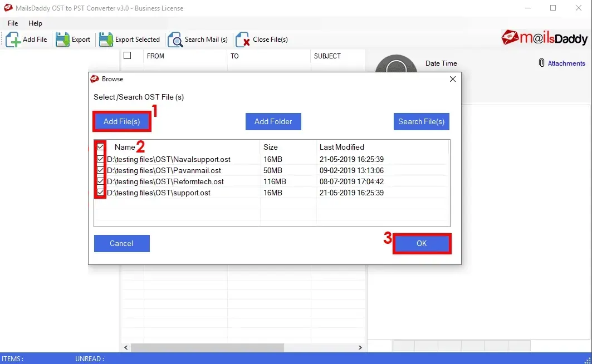Click the 116MB size cell
This screenshot has height=364, width=592.
[x=275, y=181]
